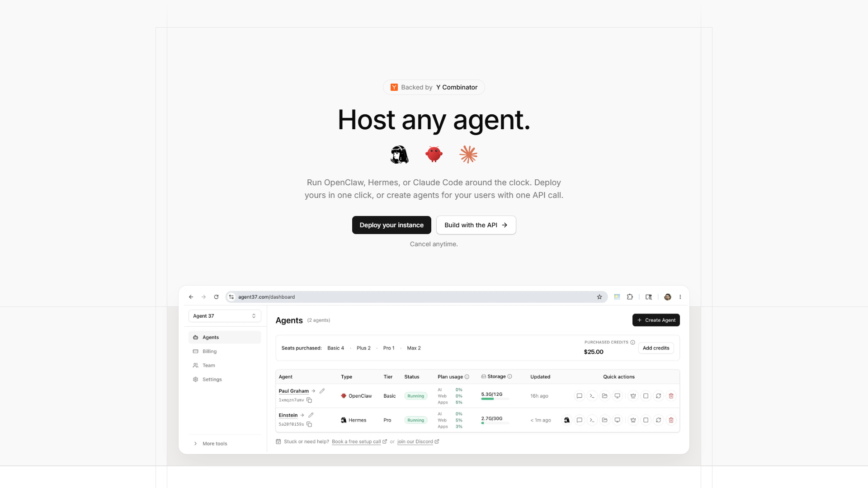Image resolution: width=868 pixels, height=488 pixels.
Task: Click Deploy your instance button
Action: point(392,225)
